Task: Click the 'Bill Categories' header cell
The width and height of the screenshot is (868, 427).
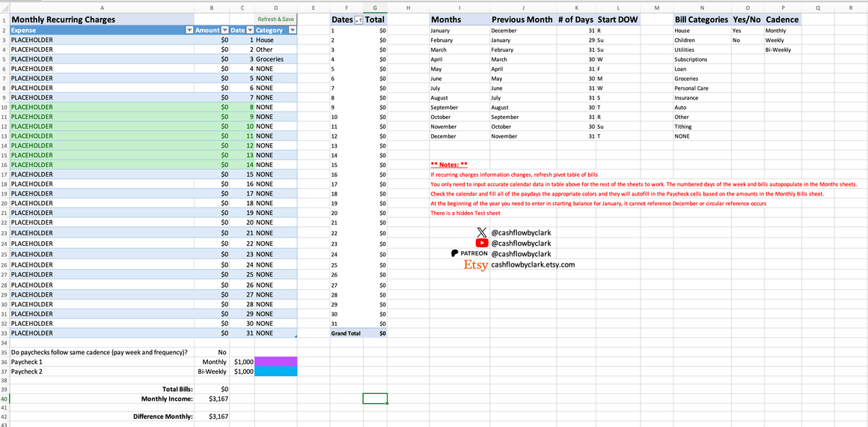Action: click(702, 19)
